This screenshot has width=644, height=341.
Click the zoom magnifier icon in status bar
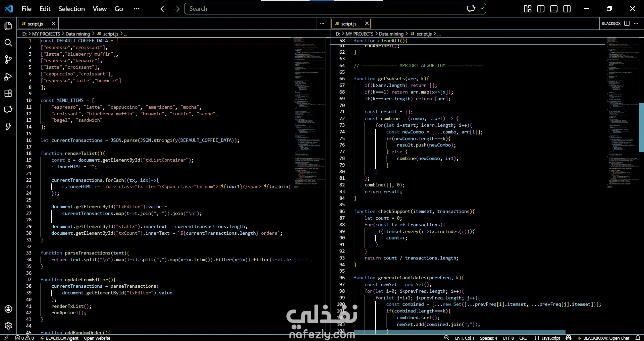[446, 338]
